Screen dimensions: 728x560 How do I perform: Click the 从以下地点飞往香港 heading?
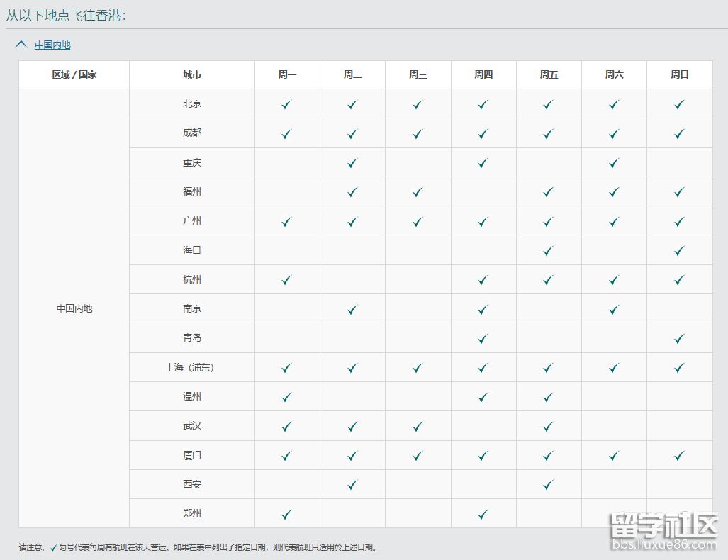click(x=66, y=16)
